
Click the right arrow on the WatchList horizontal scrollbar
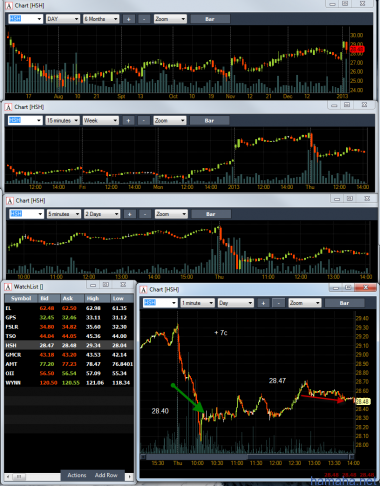click(x=130, y=476)
